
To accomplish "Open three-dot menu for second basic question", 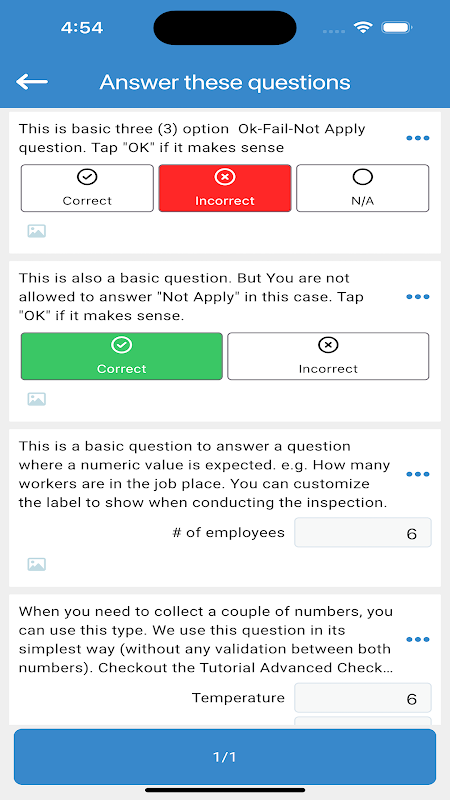I will [417, 297].
